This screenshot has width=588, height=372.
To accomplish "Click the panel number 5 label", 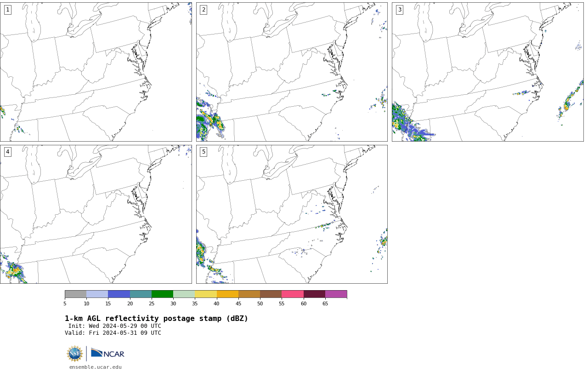I will 204,152.
